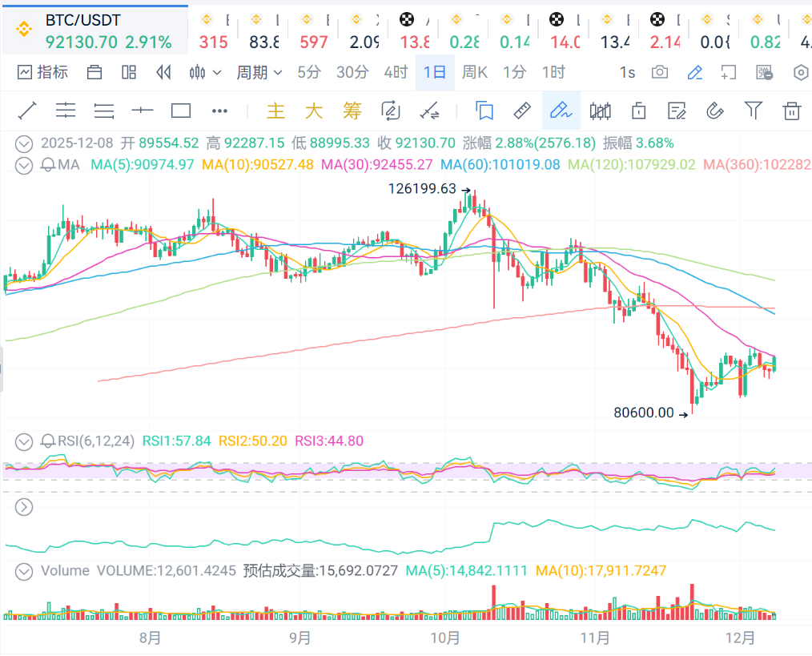Screen dimensions: 812x656
Task: Delete drawings with the trash icon
Action: 792,111
